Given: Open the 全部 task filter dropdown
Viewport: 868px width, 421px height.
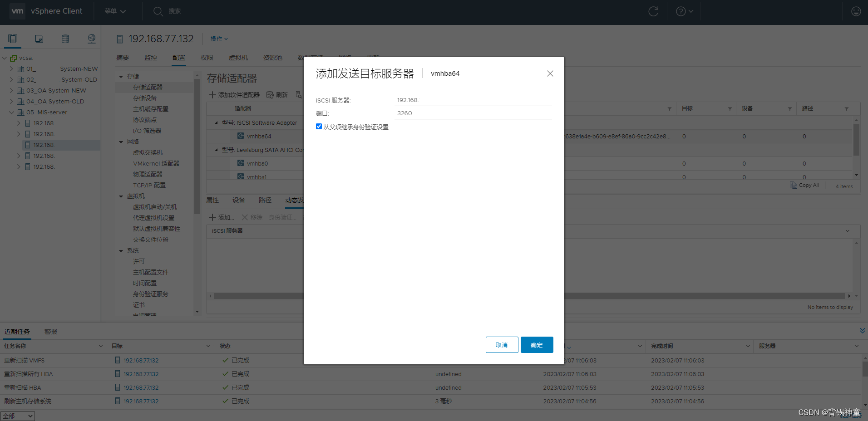Looking at the screenshot, I should tap(18, 416).
